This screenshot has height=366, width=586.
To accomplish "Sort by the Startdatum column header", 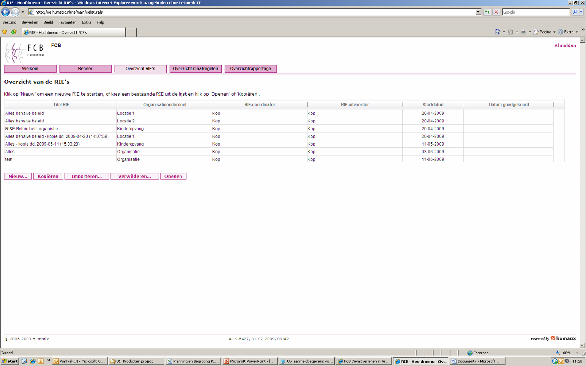I will (433, 105).
